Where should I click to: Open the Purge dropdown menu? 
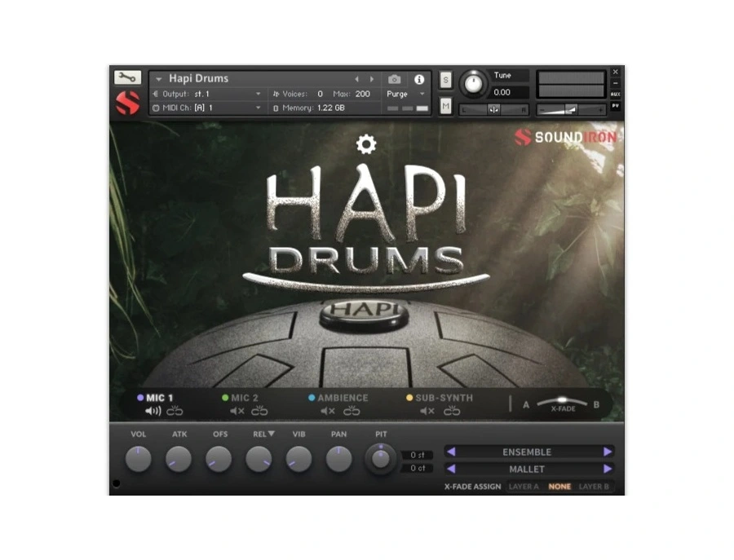(x=405, y=94)
